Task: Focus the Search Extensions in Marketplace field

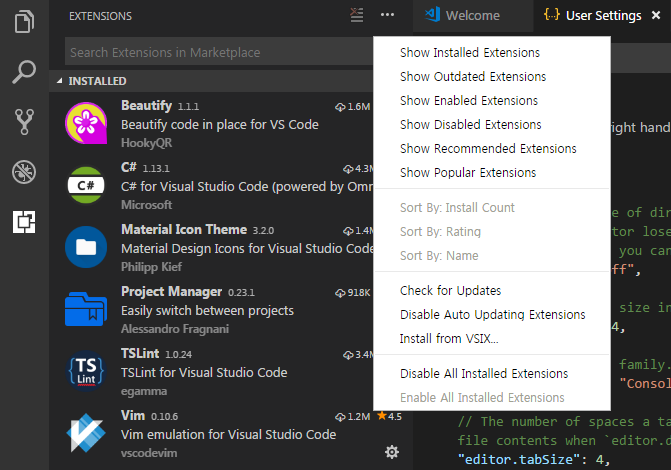Action: tap(219, 52)
